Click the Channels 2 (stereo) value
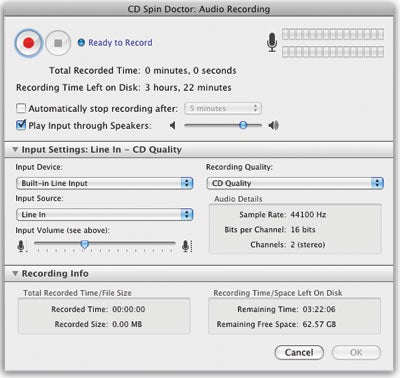Viewport: 400px width, 378px height. (x=307, y=245)
